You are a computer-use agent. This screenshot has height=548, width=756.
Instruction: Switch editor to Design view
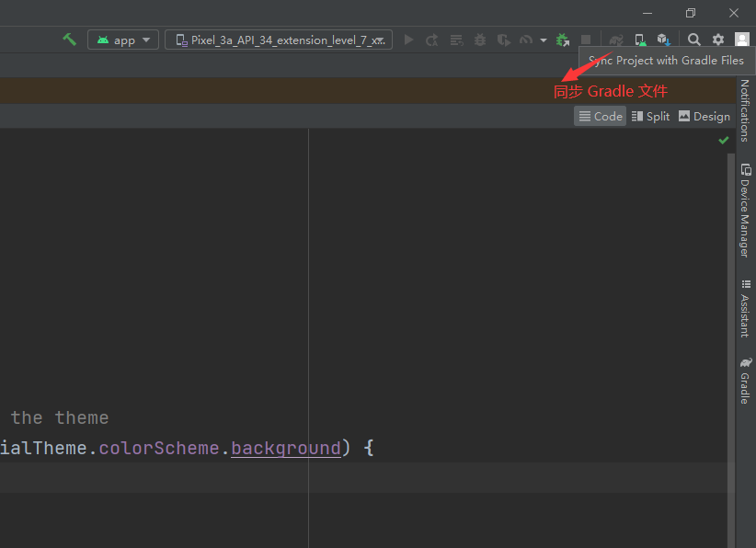tap(704, 116)
